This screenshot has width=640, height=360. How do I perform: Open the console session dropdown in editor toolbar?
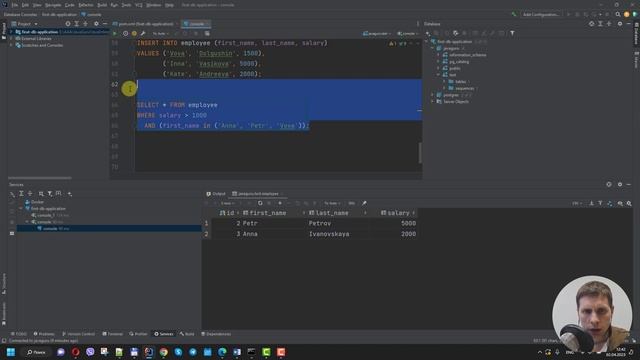point(408,33)
